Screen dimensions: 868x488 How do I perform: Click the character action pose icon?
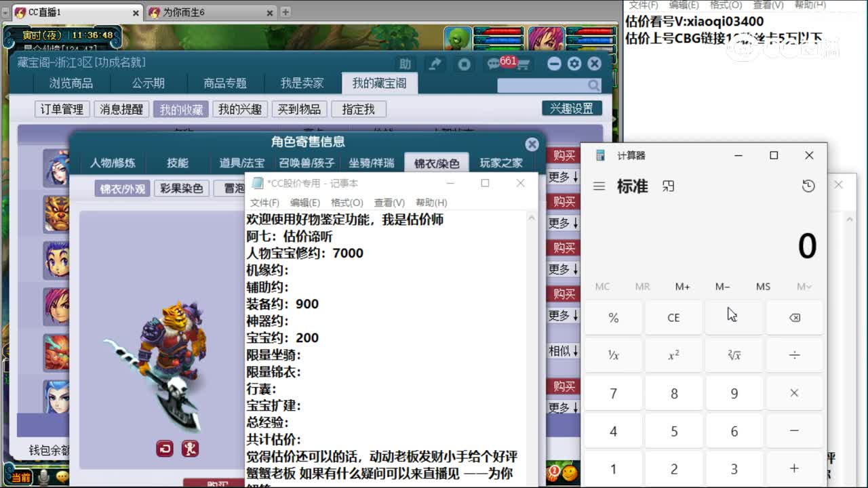tap(190, 448)
